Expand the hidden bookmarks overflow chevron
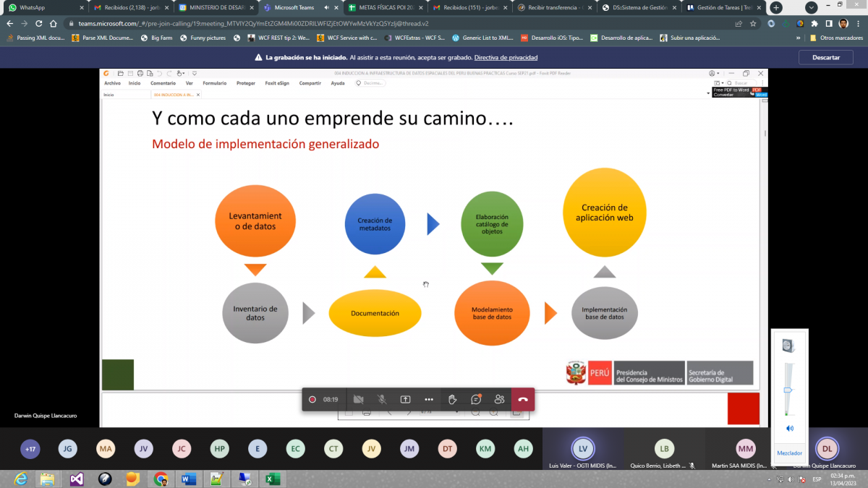Viewport: 868px width, 488px height. [x=799, y=38]
